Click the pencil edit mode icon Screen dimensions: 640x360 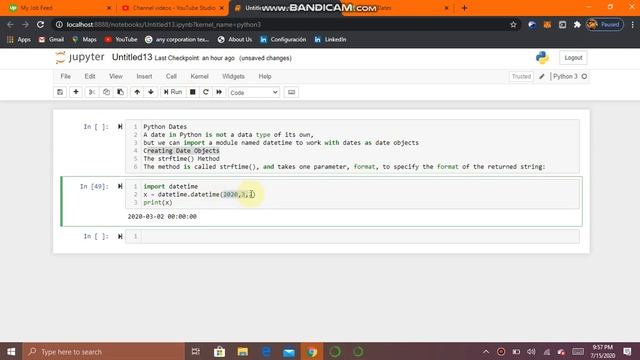(x=542, y=76)
